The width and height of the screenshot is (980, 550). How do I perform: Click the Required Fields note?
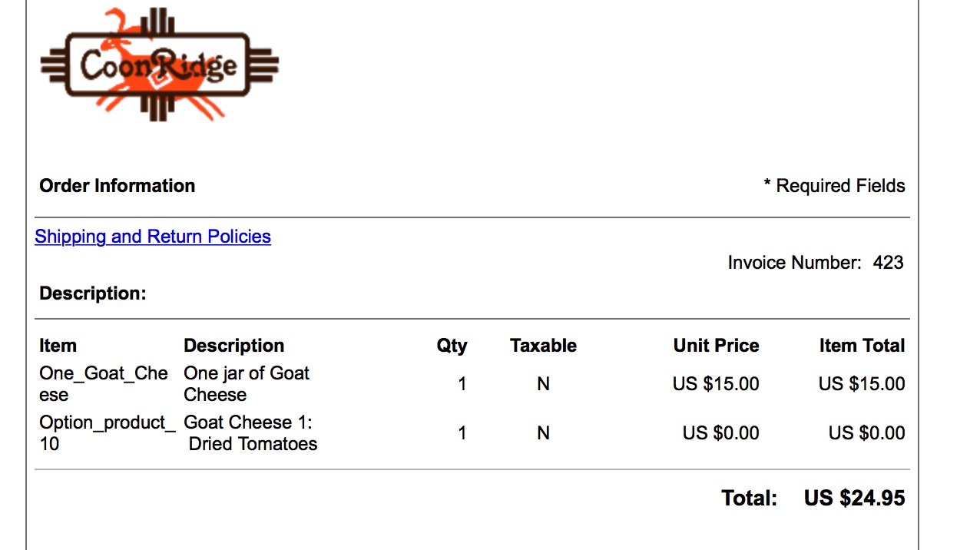tap(834, 186)
